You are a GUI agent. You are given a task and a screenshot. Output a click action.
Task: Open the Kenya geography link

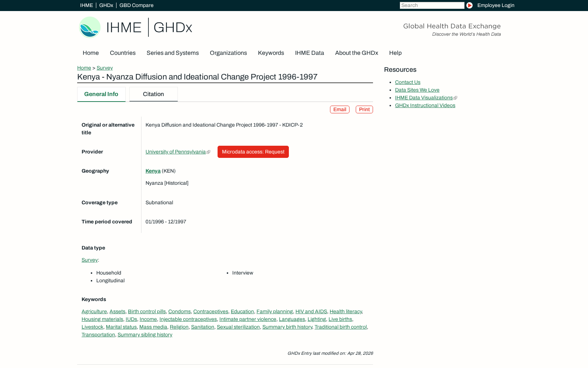tap(153, 171)
